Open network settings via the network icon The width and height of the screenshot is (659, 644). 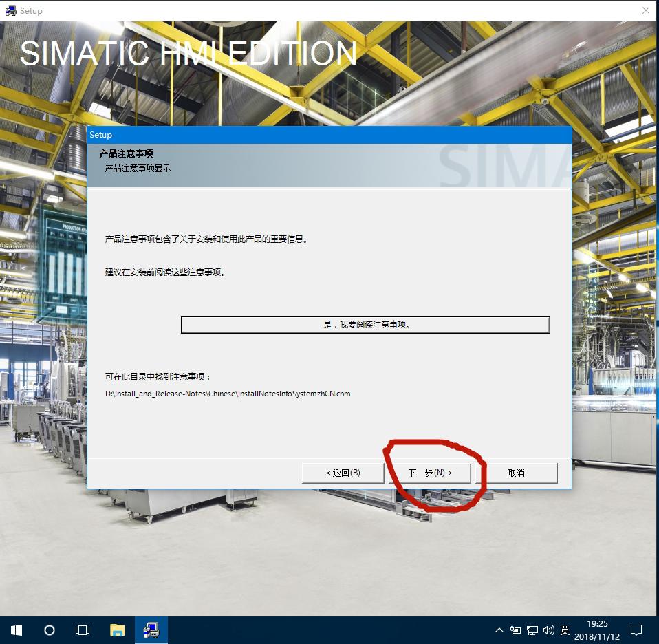point(532,630)
